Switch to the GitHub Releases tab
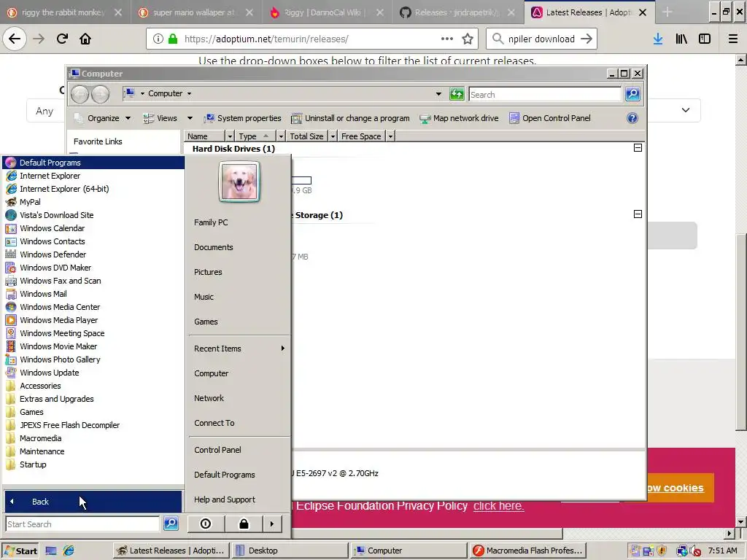The image size is (747, 560). tap(457, 12)
